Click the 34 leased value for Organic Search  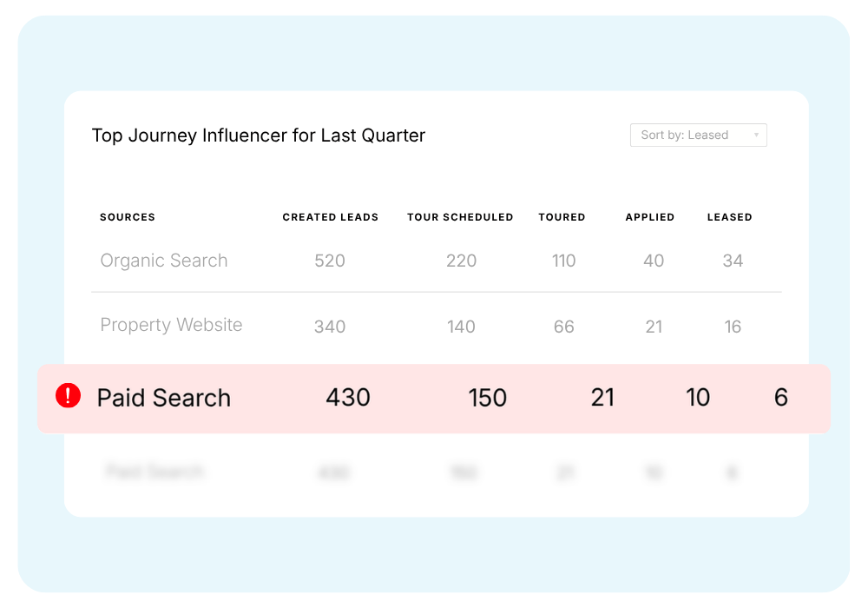tap(733, 261)
